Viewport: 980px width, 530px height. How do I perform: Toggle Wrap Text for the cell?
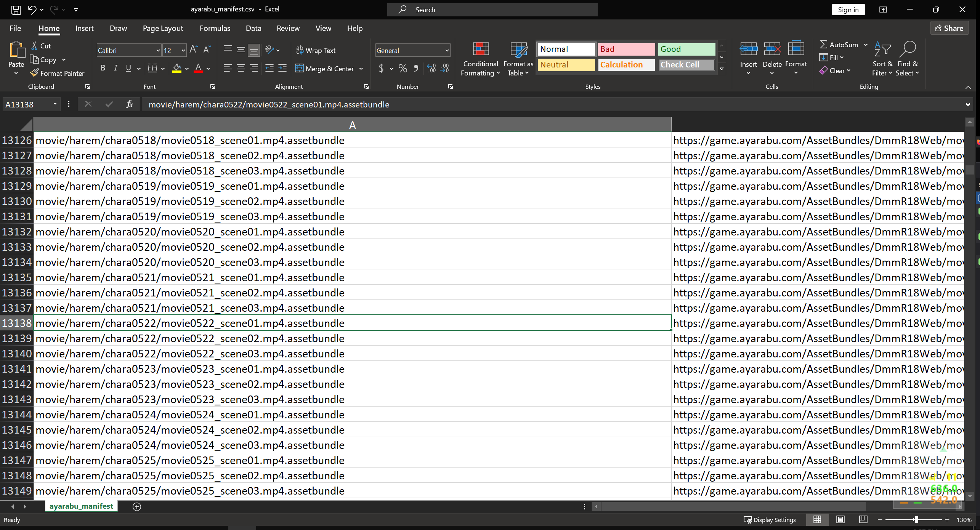[316, 50]
